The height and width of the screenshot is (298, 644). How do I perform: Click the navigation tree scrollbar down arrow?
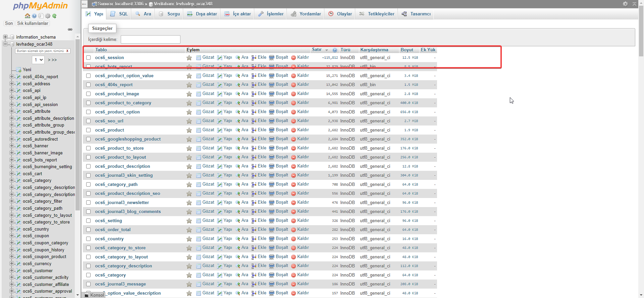tap(77, 295)
